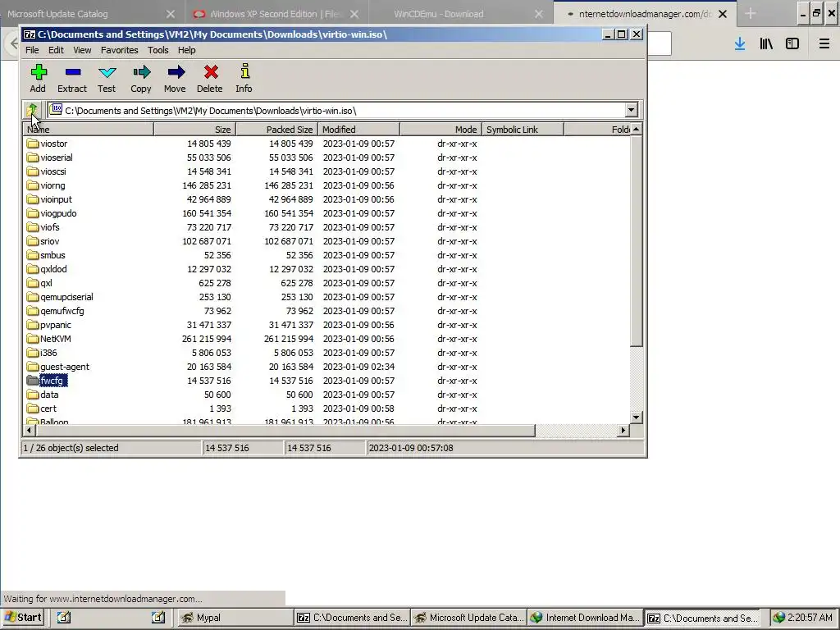Image resolution: width=840 pixels, height=630 pixels.
Task: Open the File menu
Action: click(32, 50)
